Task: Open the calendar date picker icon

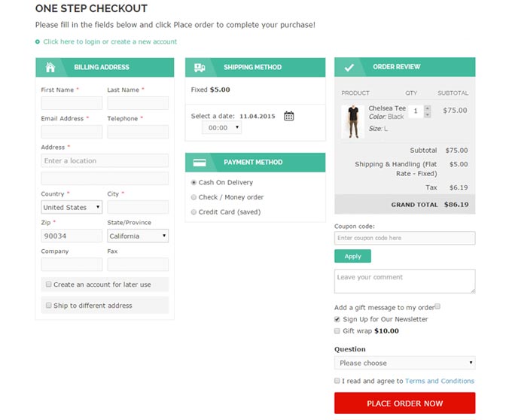Action: tap(288, 116)
